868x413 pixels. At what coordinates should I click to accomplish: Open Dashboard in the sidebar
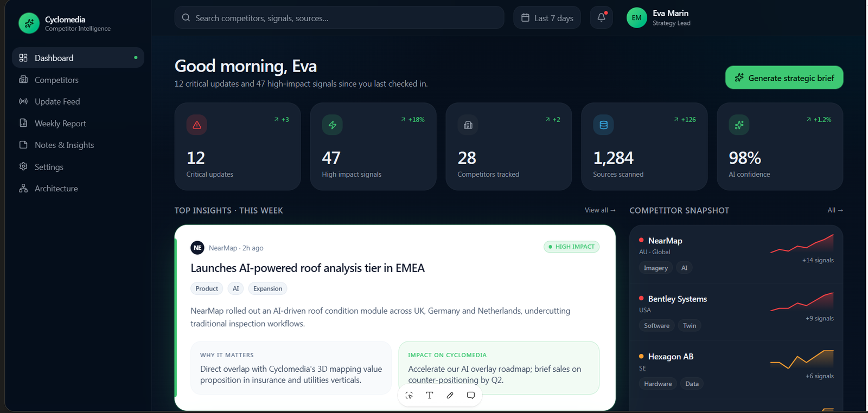pyautogui.click(x=78, y=57)
